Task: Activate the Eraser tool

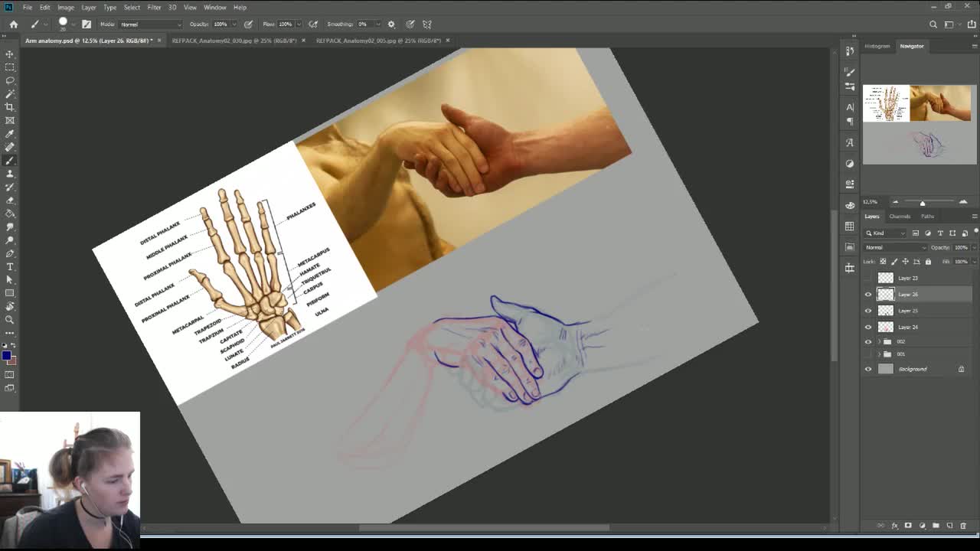Action: click(x=10, y=201)
